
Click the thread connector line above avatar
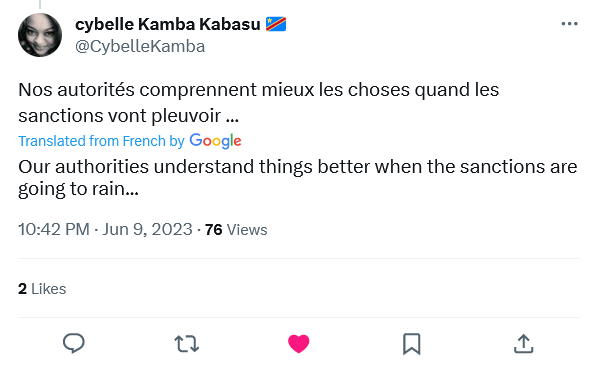tap(40, 4)
